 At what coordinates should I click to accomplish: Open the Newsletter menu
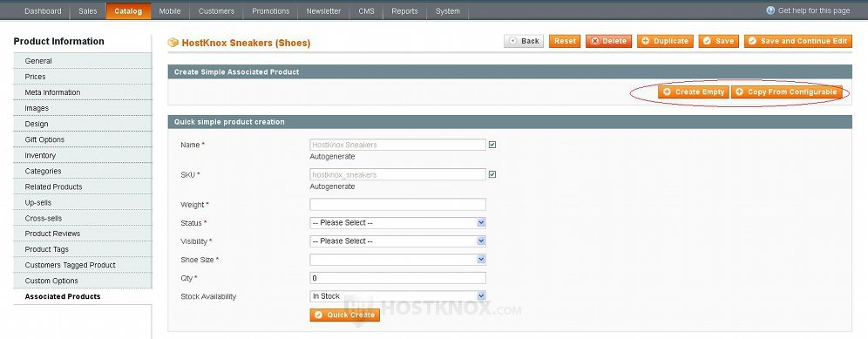point(323,11)
